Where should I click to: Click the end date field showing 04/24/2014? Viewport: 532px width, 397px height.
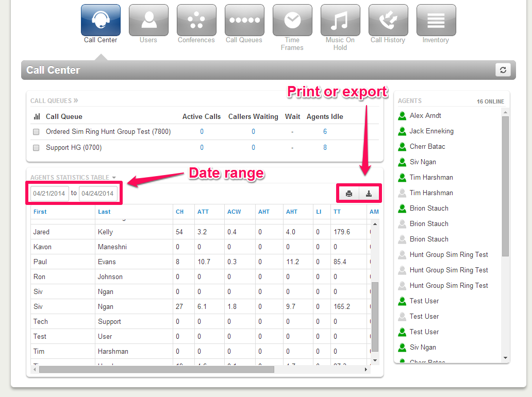(x=97, y=193)
